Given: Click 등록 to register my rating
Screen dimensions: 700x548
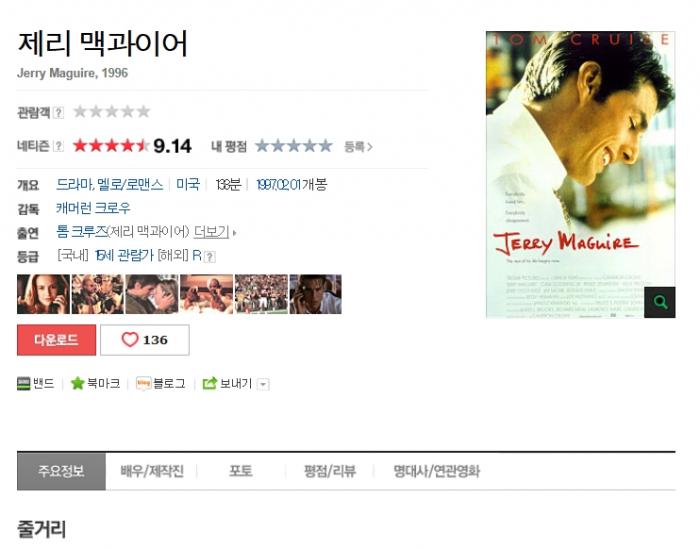Looking at the screenshot, I should 358,146.
